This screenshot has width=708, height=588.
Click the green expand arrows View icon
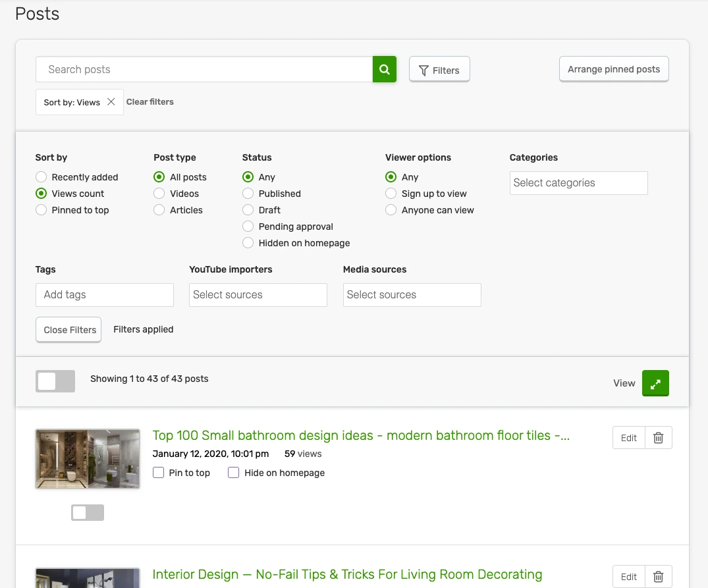[655, 383]
